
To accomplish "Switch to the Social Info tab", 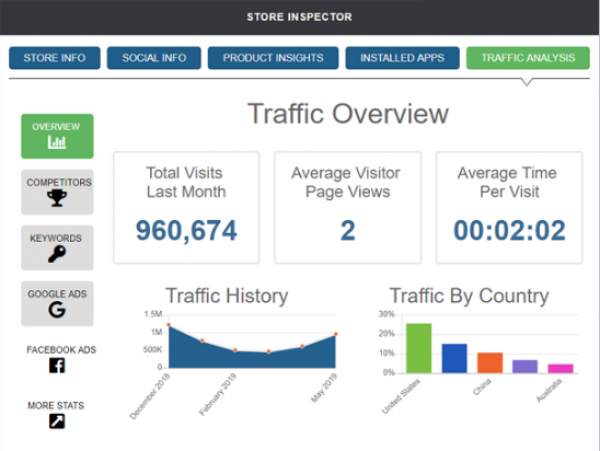I will coord(154,58).
